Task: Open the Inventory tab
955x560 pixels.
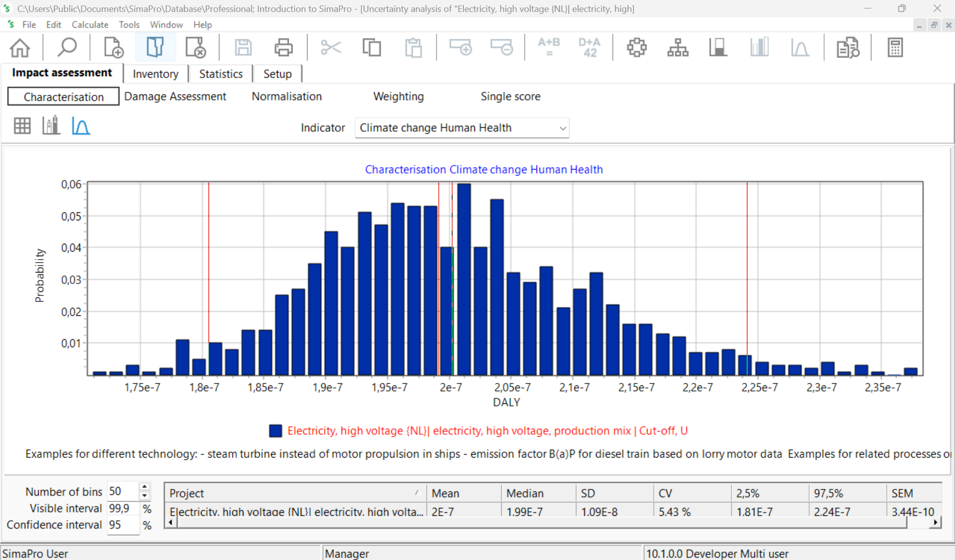Action: pos(155,74)
